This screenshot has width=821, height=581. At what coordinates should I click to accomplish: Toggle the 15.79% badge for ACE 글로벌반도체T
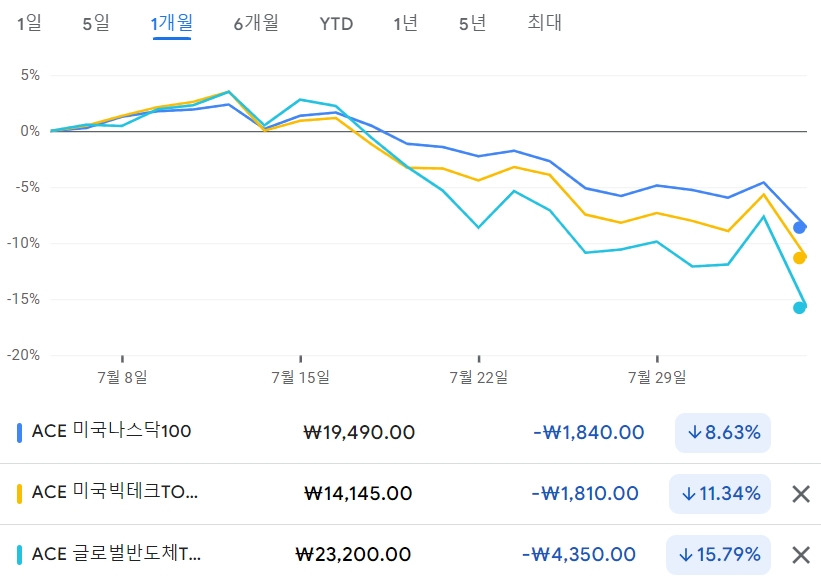[720, 554]
